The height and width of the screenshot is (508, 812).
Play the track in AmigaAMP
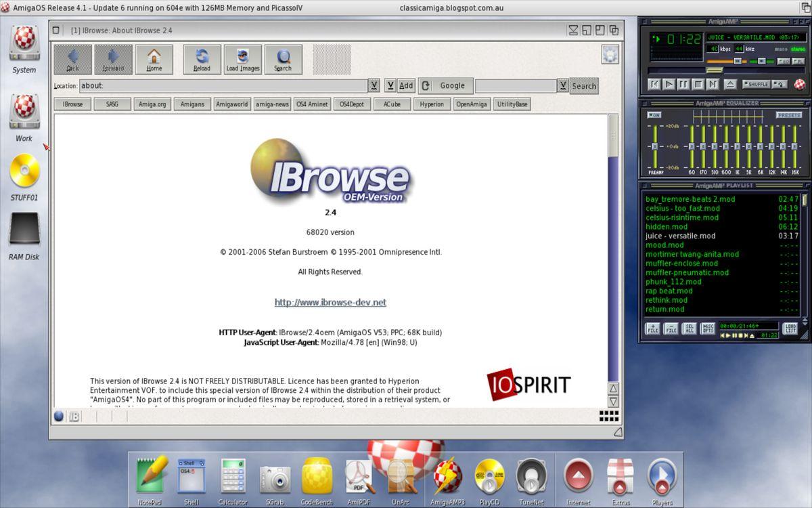(669, 85)
